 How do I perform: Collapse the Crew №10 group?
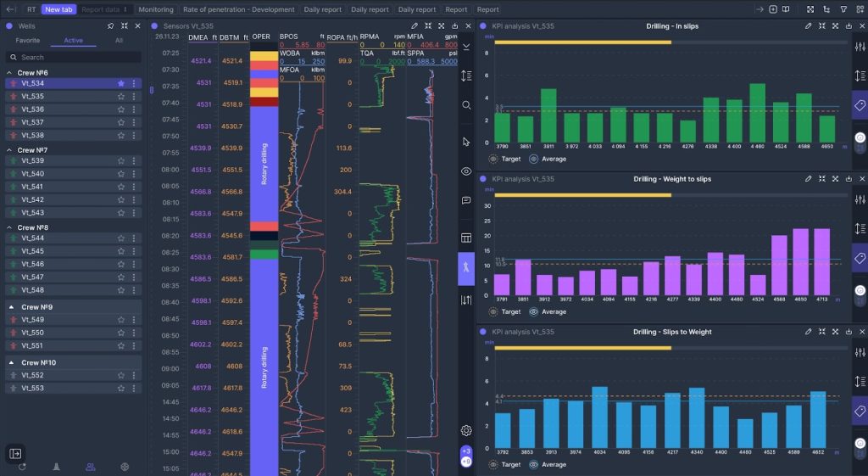coord(11,362)
